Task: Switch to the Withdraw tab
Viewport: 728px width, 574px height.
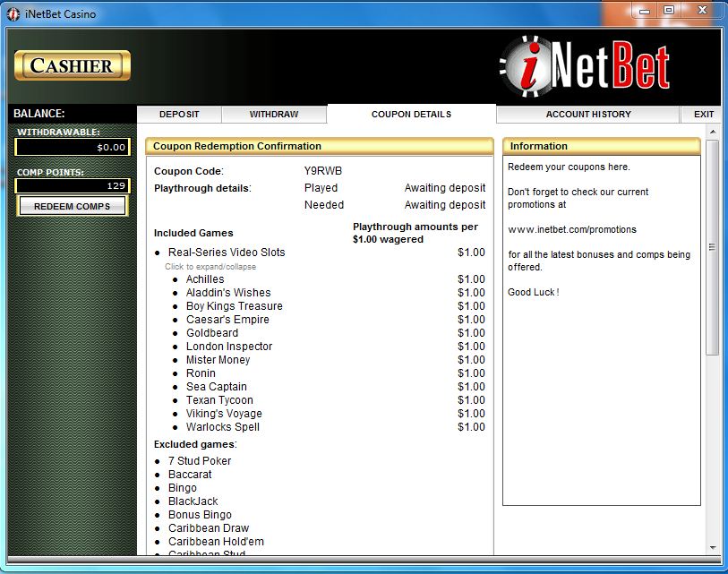Action: (274, 115)
